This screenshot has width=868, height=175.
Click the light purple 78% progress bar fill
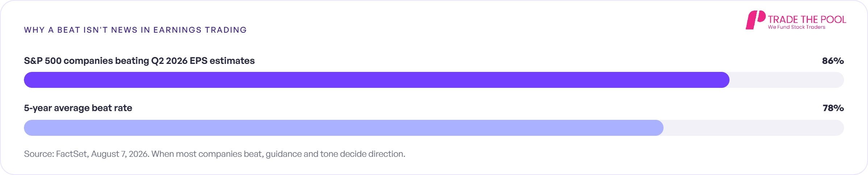click(x=344, y=128)
